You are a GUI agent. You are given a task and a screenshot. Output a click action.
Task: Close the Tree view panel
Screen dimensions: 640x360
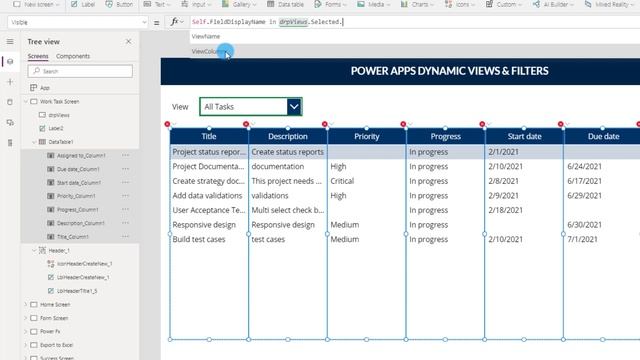pyautogui.click(x=129, y=42)
